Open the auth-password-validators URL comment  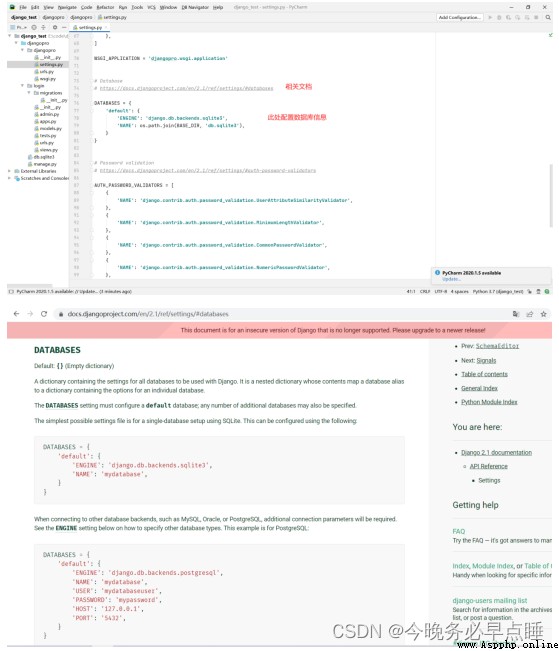[x=208, y=171]
